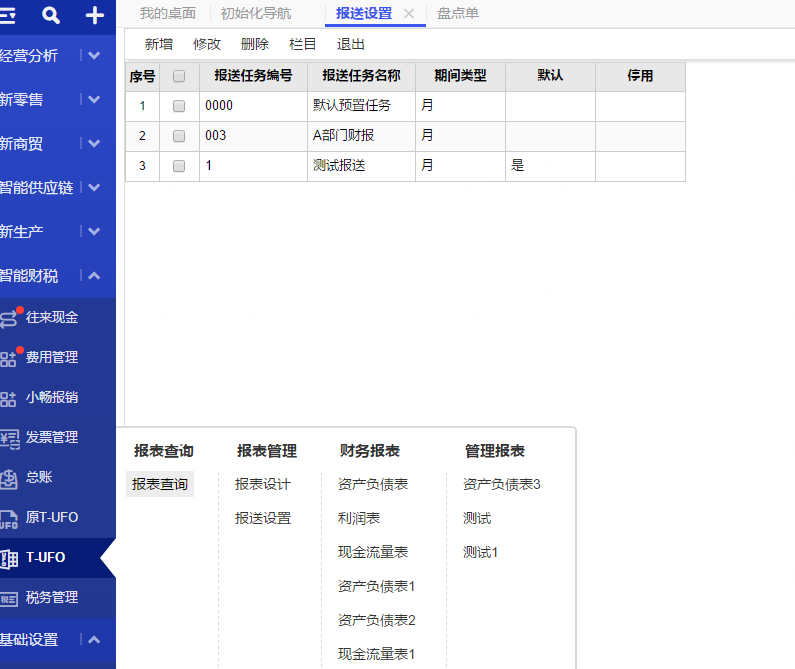Check the row for 测试报送

click(x=179, y=166)
